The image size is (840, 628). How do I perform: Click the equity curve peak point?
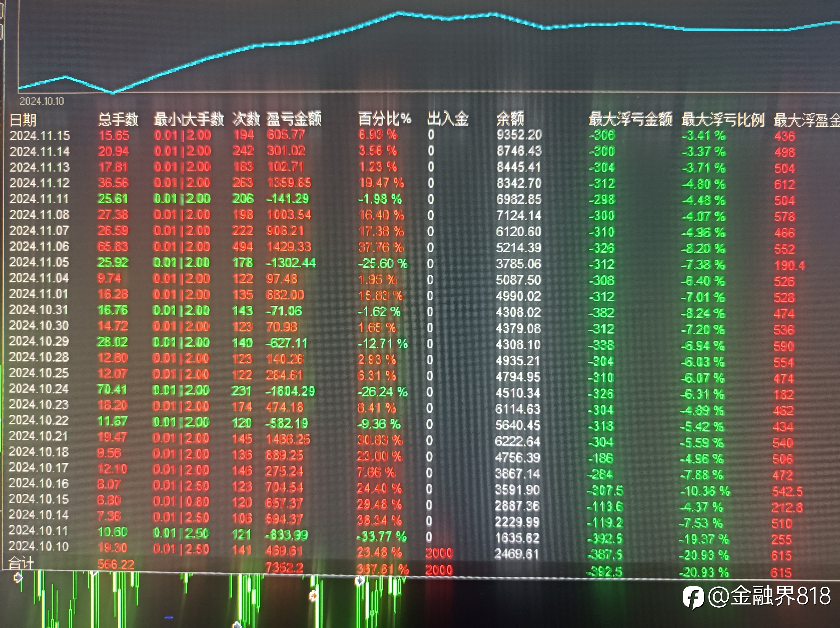pyautogui.click(x=400, y=13)
